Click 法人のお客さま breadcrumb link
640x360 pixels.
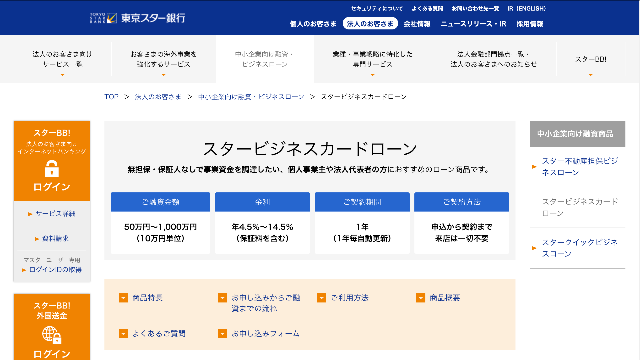[158, 97]
